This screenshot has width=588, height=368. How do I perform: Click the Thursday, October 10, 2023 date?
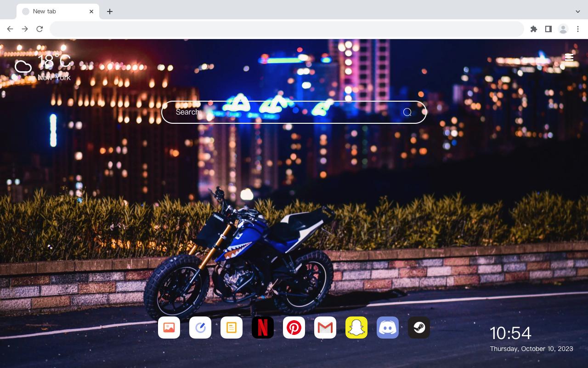tap(531, 349)
